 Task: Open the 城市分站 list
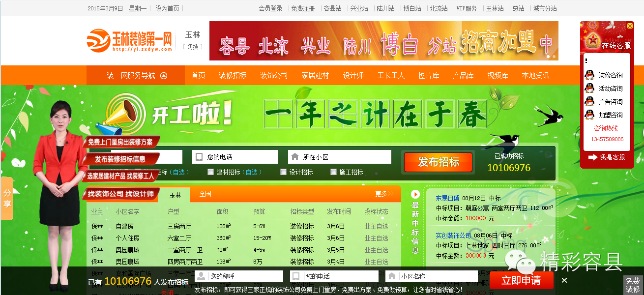pos(545,8)
